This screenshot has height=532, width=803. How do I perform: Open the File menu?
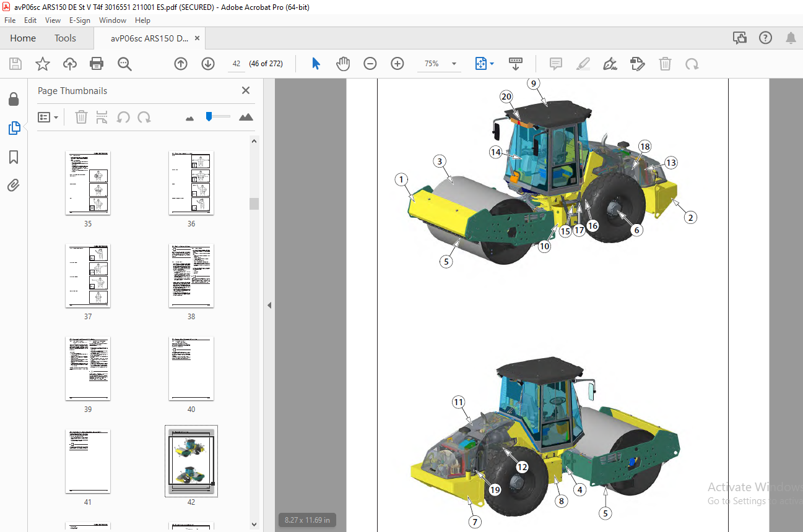(x=10, y=20)
